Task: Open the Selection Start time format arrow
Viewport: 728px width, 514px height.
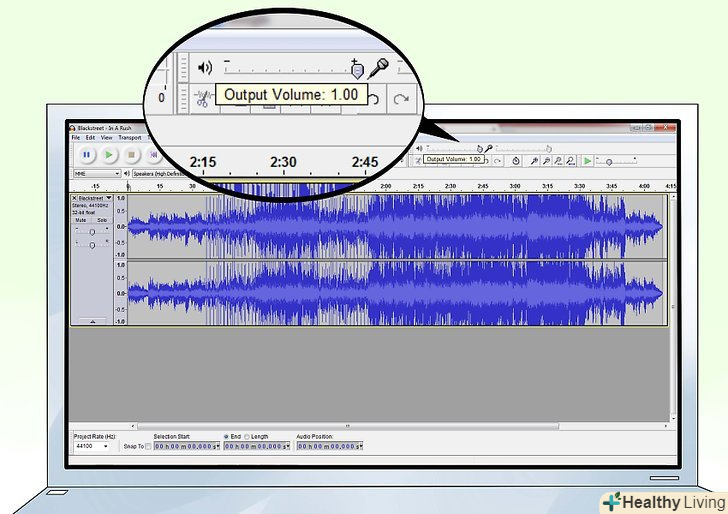Action: point(218,446)
